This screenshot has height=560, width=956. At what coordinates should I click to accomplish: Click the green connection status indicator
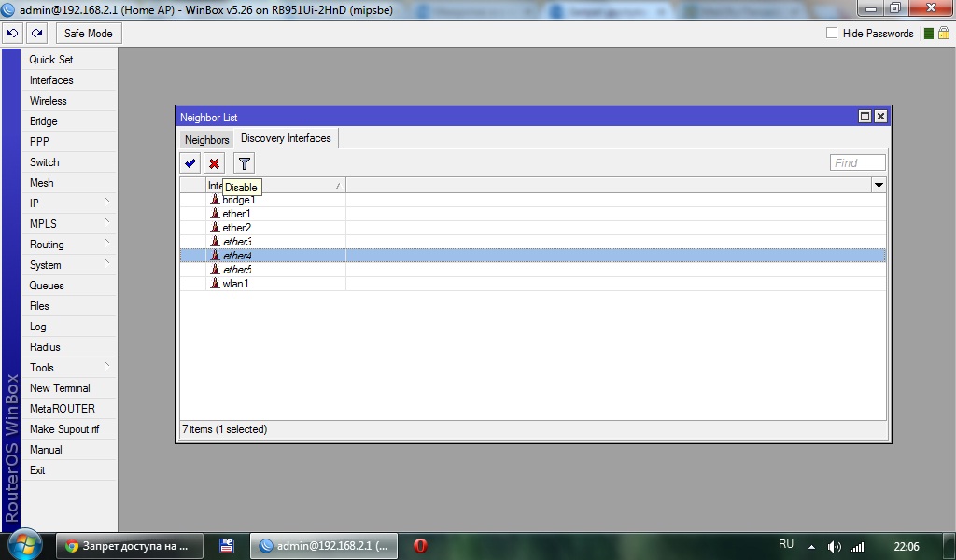click(929, 34)
